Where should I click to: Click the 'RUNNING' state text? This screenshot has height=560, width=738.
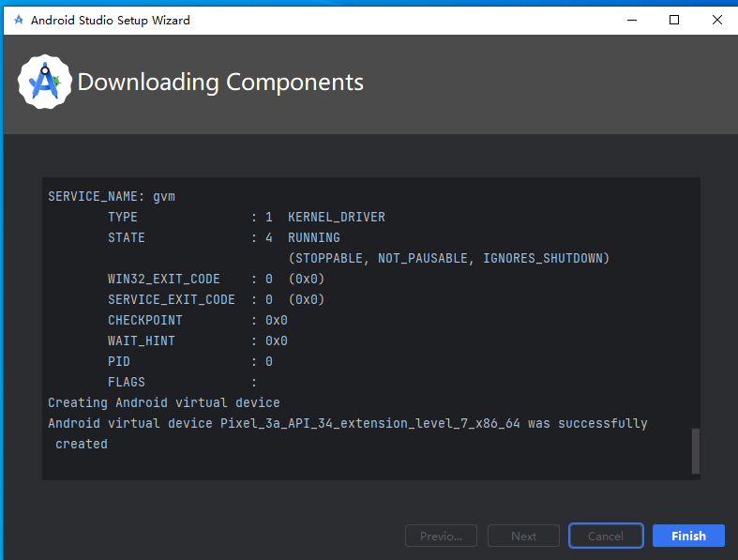pos(313,237)
